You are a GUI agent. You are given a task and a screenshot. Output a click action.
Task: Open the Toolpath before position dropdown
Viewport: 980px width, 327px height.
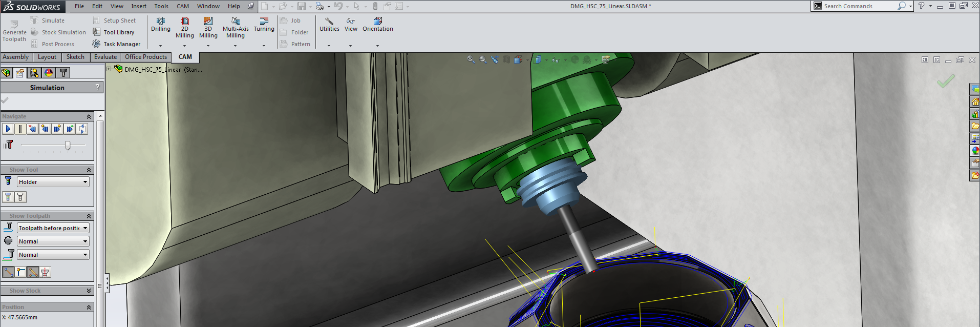(x=53, y=228)
